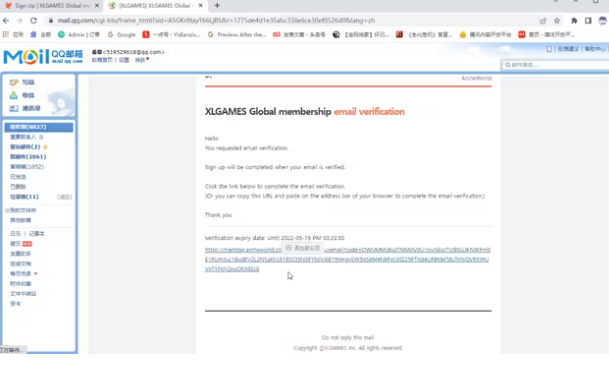Open the browser profile avatar

click(602, 21)
